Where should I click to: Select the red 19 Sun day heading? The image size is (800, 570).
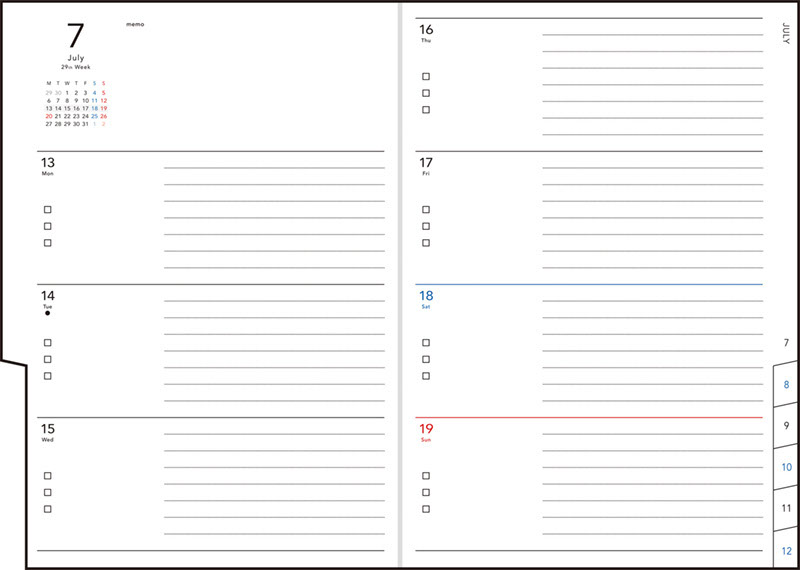(426, 429)
